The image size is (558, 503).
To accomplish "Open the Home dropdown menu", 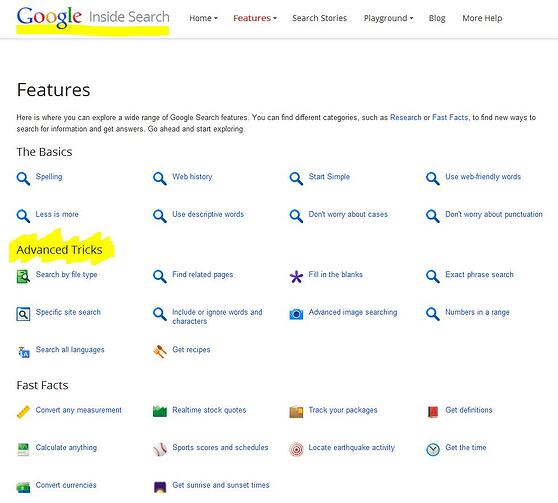I will [203, 18].
